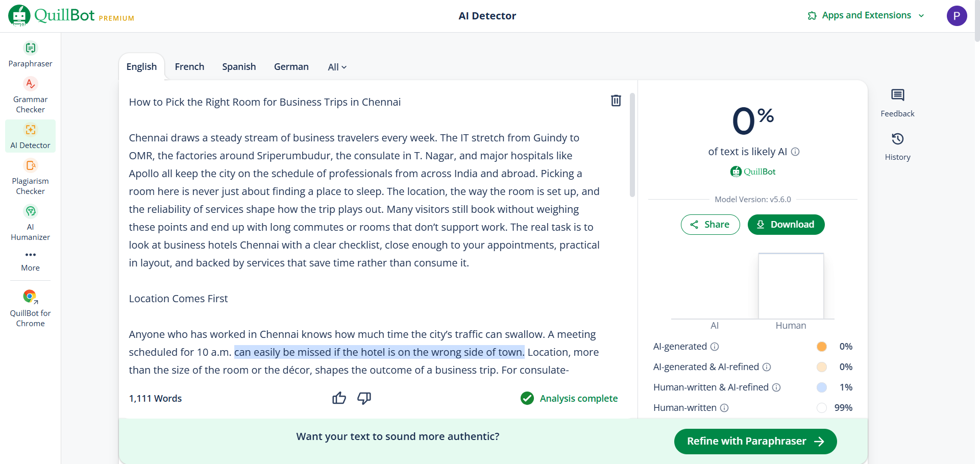Click the orange AI-generated color dot

[822, 347]
